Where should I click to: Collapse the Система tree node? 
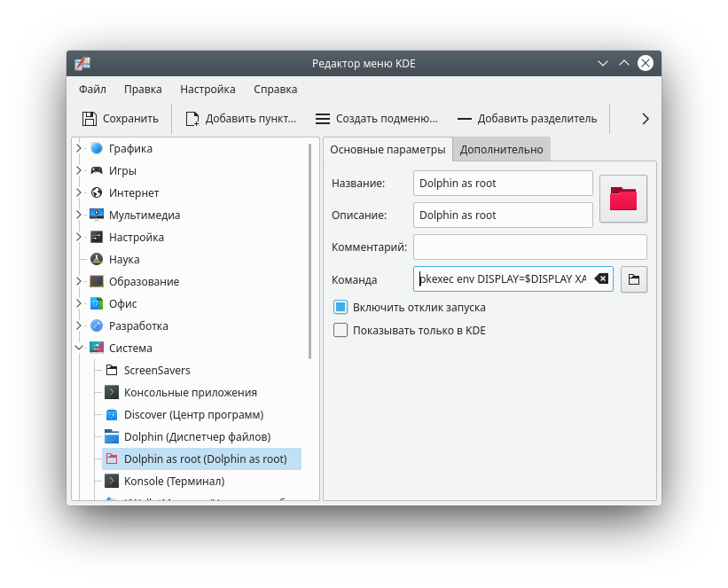pyautogui.click(x=79, y=348)
